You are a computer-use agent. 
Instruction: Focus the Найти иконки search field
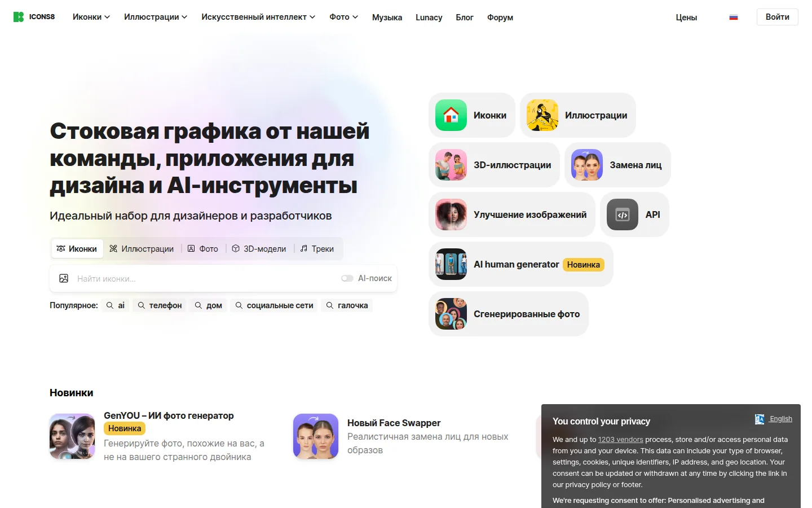(x=223, y=278)
